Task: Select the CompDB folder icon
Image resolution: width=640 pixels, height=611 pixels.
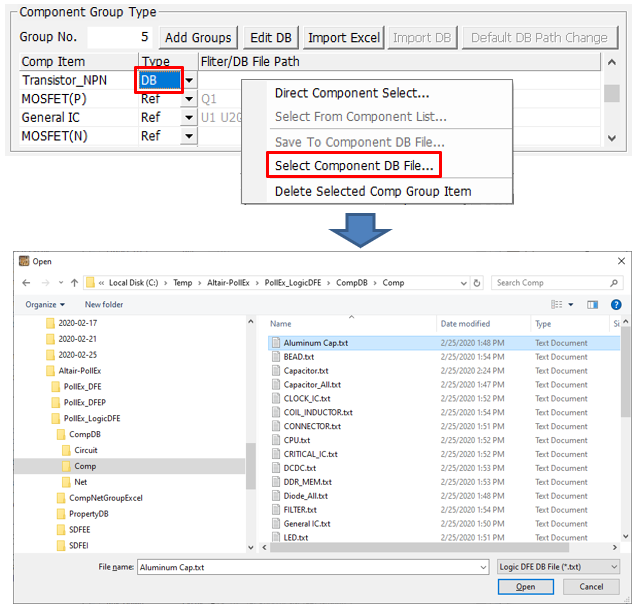Action: [60, 435]
